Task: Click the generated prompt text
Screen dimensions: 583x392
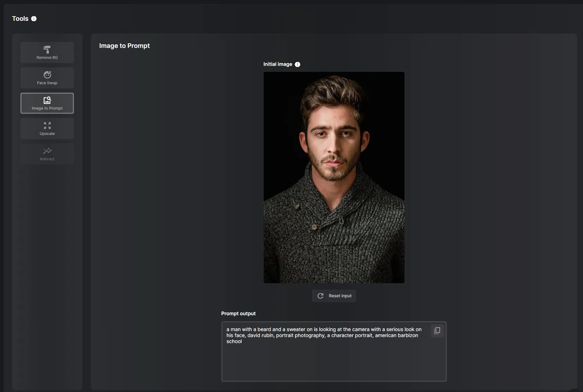Action: (x=324, y=335)
